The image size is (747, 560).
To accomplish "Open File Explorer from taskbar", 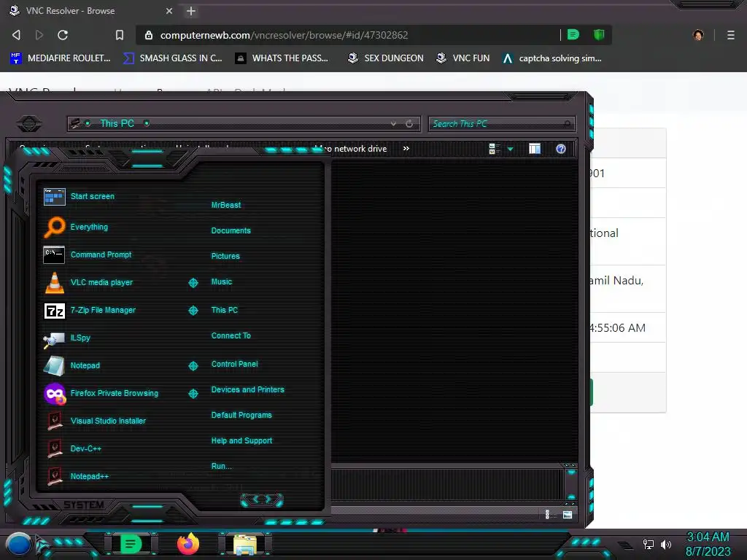I will pyautogui.click(x=245, y=545).
